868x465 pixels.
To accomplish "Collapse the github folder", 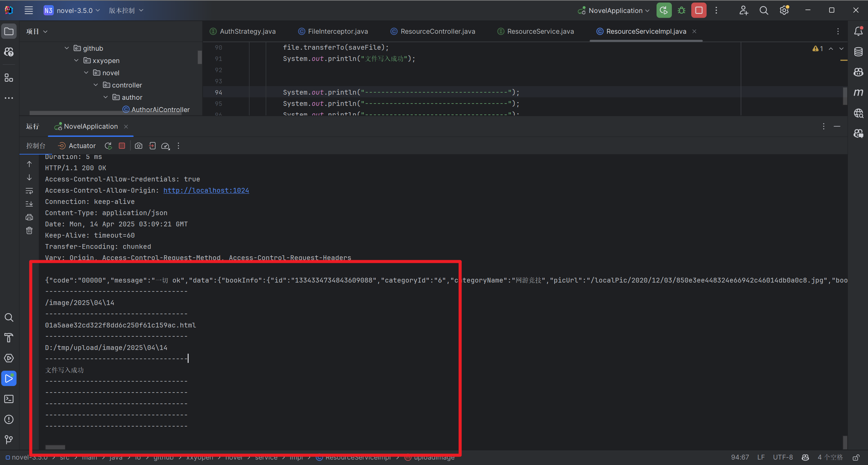I will tap(67, 48).
